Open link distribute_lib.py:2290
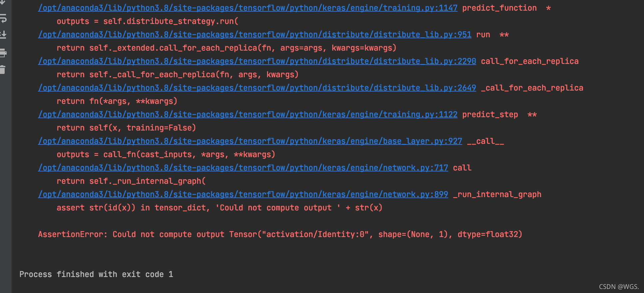The image size is (644, 293). pos(257,61)
